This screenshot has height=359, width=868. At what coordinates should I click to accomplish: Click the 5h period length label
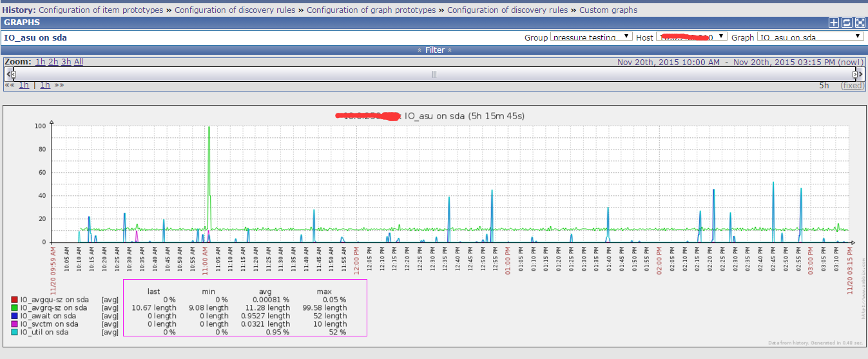tap(824, 86)
